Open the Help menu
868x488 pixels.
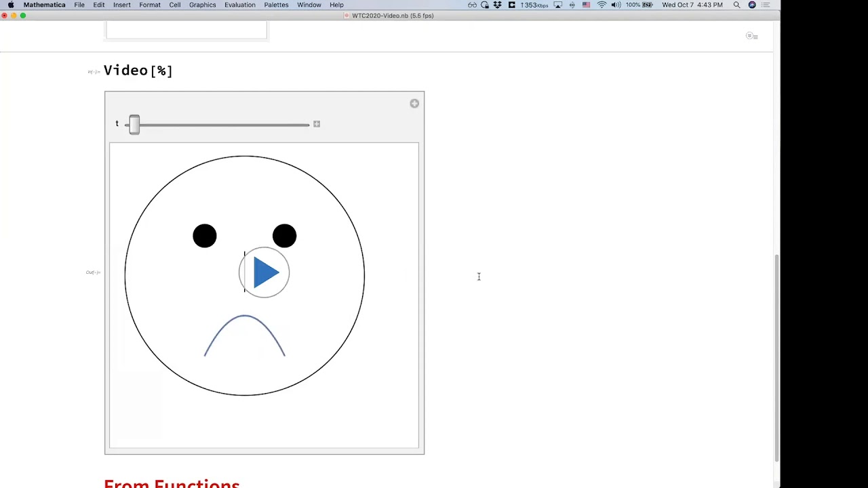click(336, 5)
